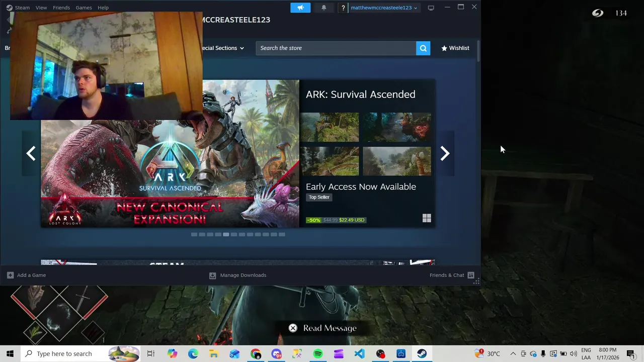
Task: Open the volume speaker tray icon
Action: 573,353
